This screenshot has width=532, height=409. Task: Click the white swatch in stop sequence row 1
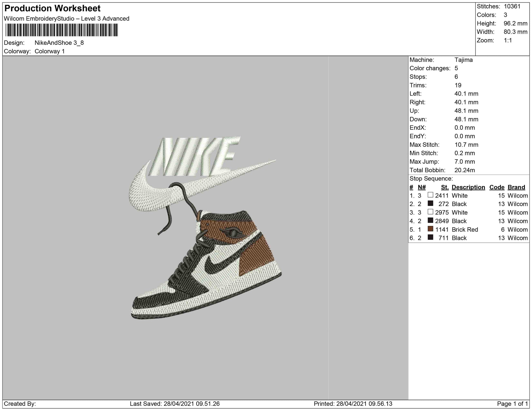pos(430,195)
